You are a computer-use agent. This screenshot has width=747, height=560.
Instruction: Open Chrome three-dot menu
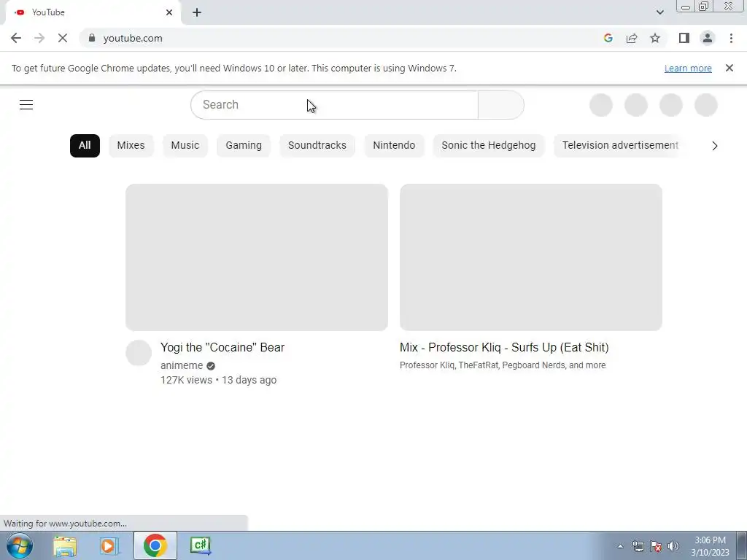(731, 38)
